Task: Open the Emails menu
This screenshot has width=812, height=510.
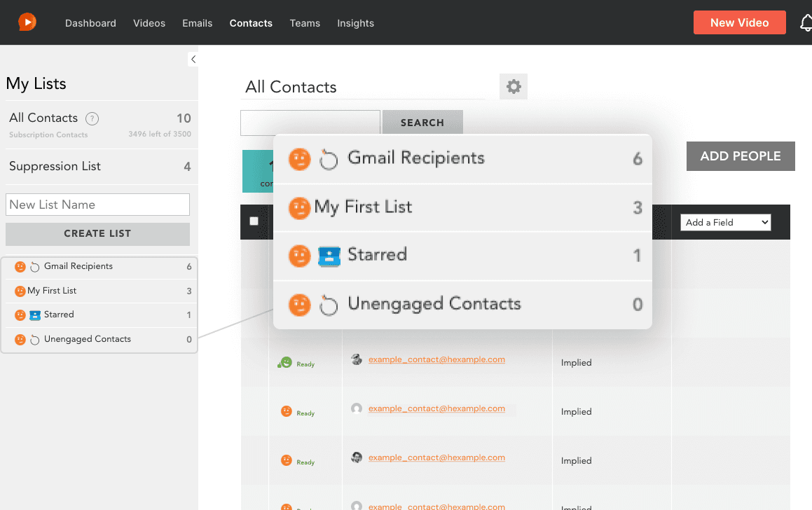Action: click(198, 23)
